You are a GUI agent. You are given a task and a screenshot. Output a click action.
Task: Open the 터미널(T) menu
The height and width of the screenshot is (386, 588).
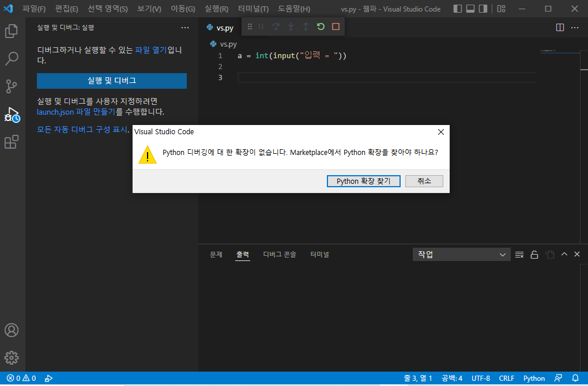[254, 9]
